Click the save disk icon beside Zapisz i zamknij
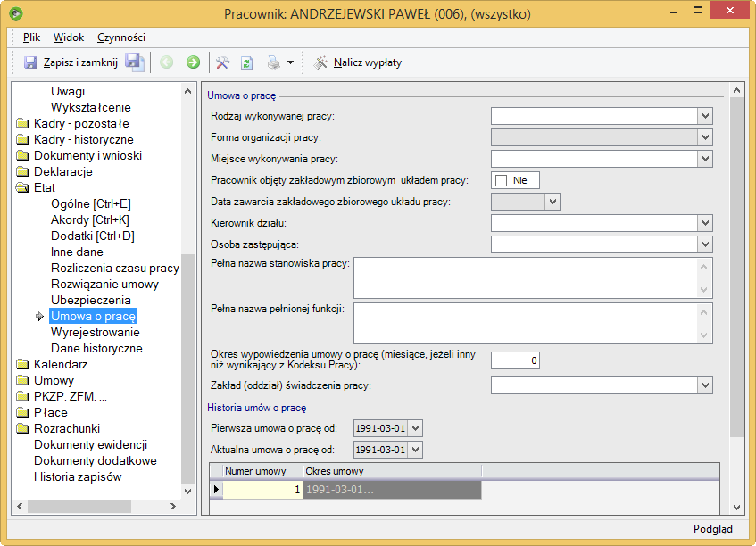The width and height of the screenshot is (756, 546). point(30,62)
